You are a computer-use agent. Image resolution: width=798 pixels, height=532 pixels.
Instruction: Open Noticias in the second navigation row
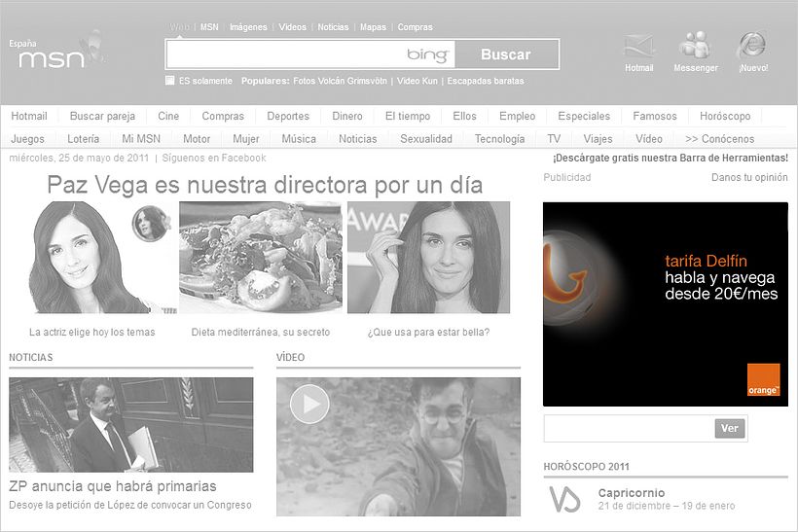(x=358, y=139)
